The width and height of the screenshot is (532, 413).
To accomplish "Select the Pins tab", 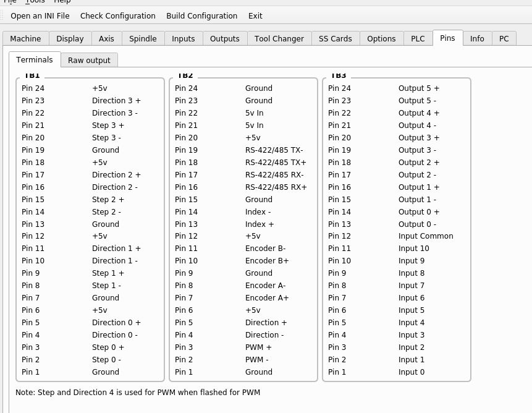I will (447, 38).
